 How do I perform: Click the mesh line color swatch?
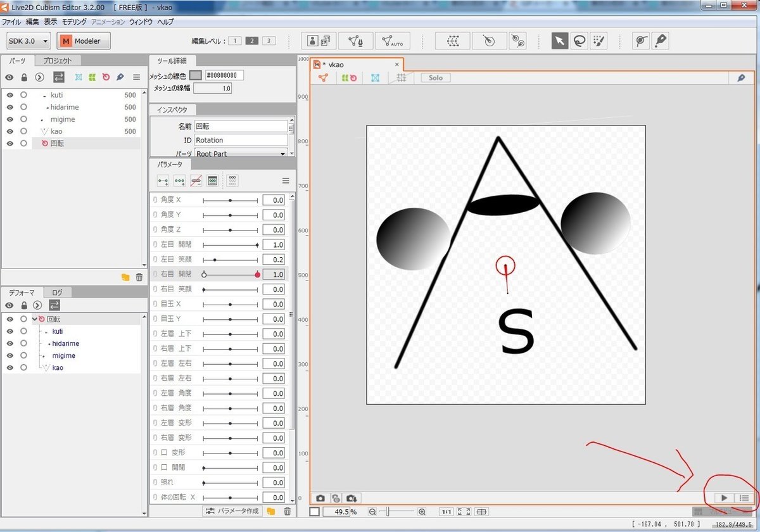click(x=196, y=75)
